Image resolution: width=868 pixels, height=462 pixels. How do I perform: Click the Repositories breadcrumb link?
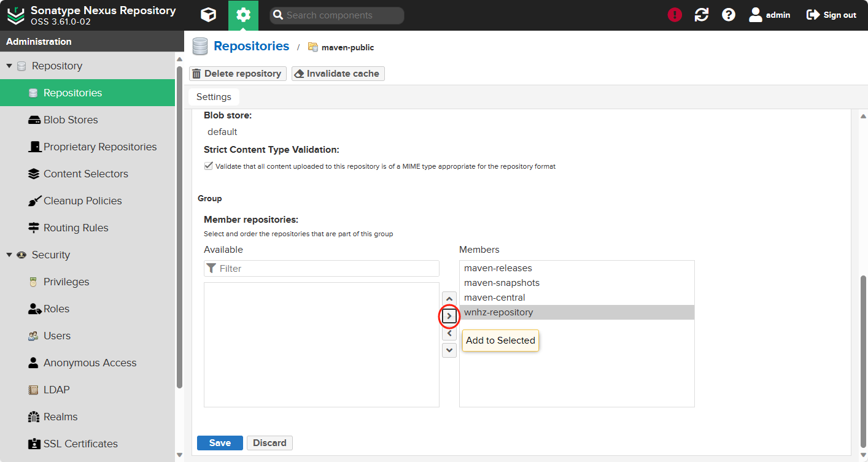pyautogui.click(x=251, y=46)
